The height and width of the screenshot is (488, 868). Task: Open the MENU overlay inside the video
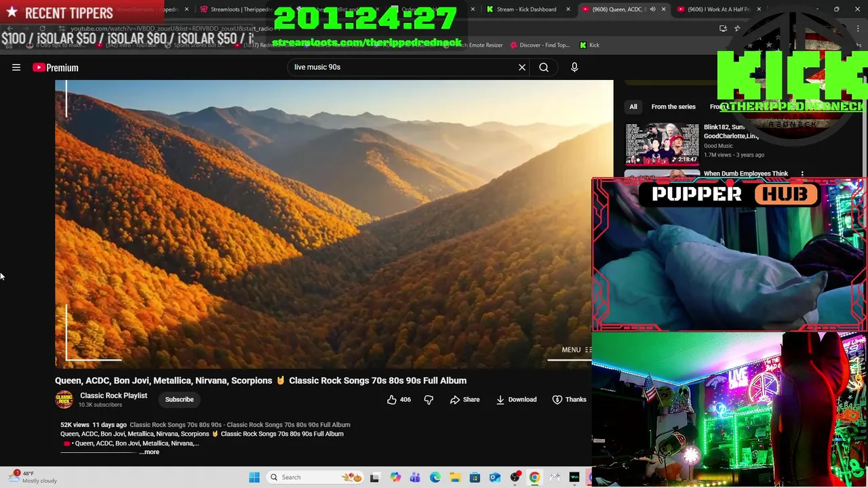point(576,350)
